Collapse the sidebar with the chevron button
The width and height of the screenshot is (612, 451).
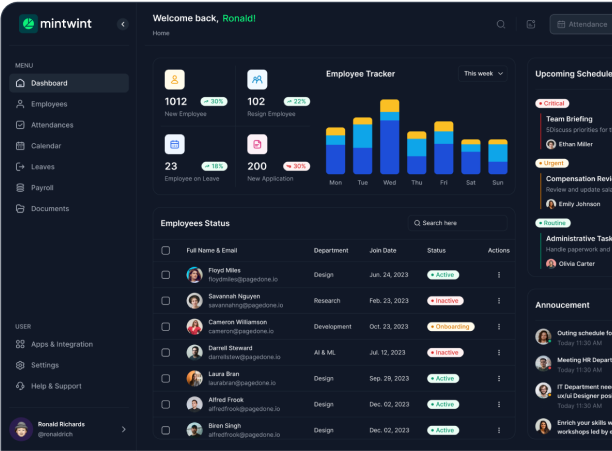(123, 24)
